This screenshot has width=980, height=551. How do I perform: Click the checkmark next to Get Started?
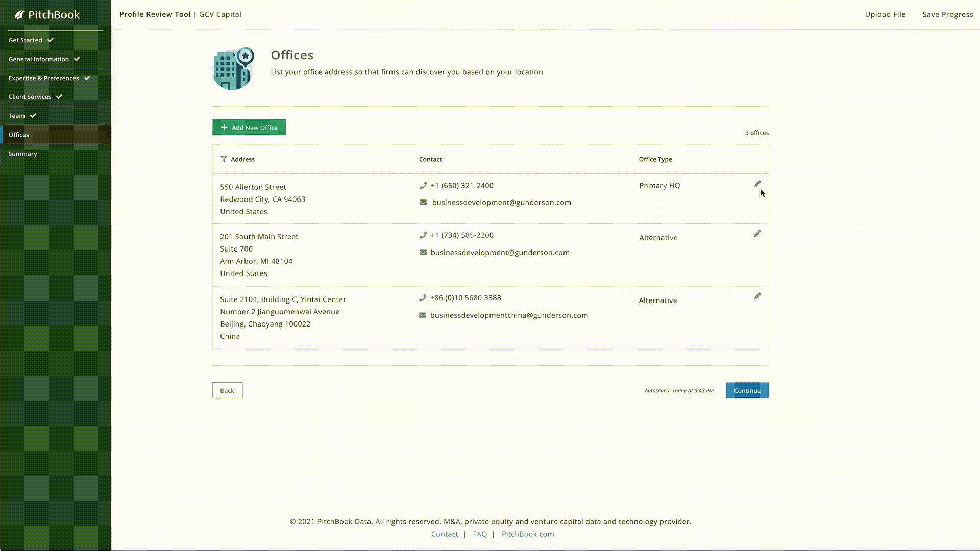click(x=51, y=40)
